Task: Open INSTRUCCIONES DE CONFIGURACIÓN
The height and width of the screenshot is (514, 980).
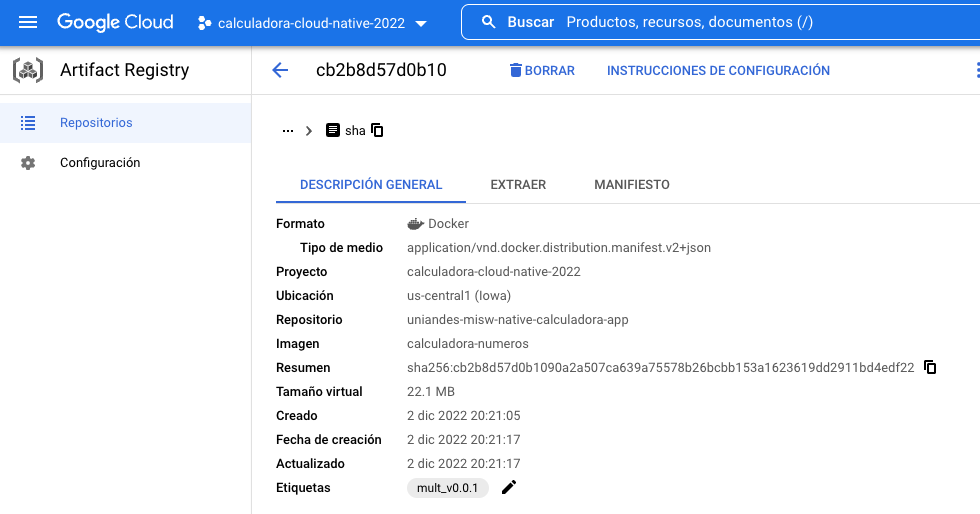Action: 718,71
